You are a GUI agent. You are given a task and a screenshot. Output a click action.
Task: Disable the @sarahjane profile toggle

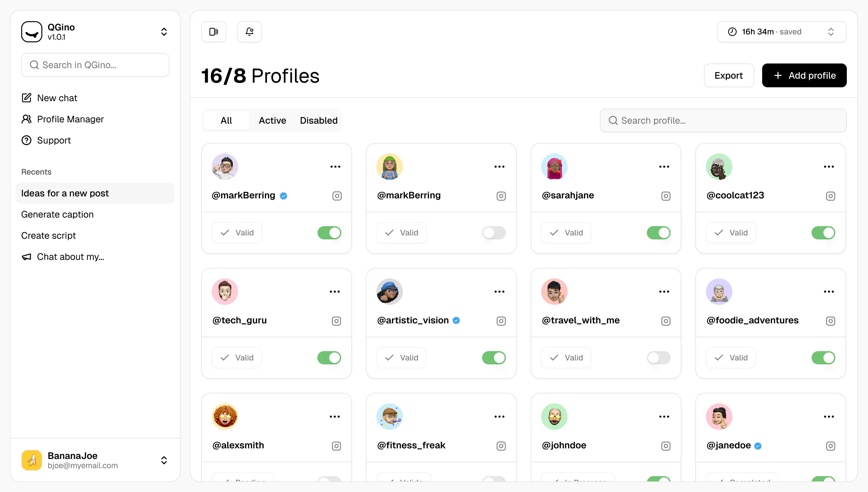[658, 233]
